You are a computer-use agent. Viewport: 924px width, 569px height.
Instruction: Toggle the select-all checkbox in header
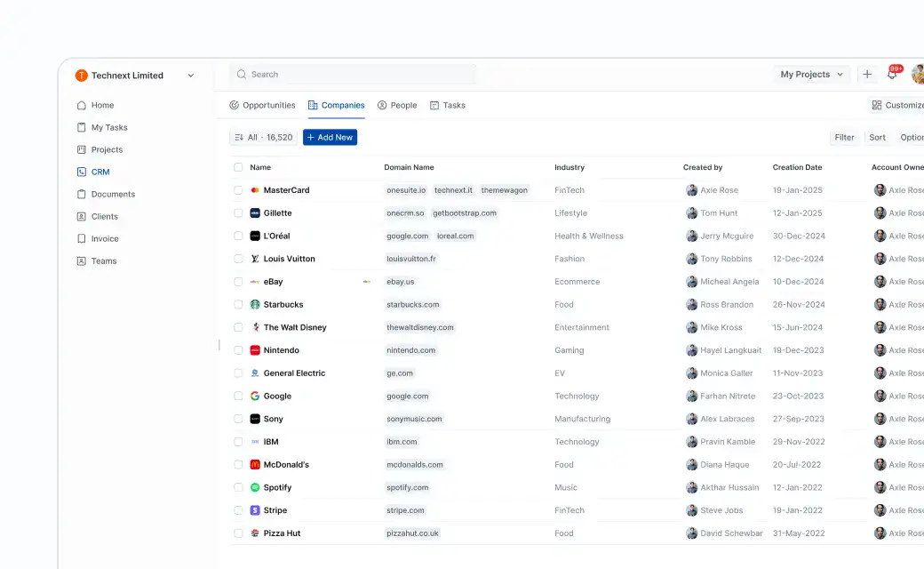pyautogui.click(x=238, y=167)
